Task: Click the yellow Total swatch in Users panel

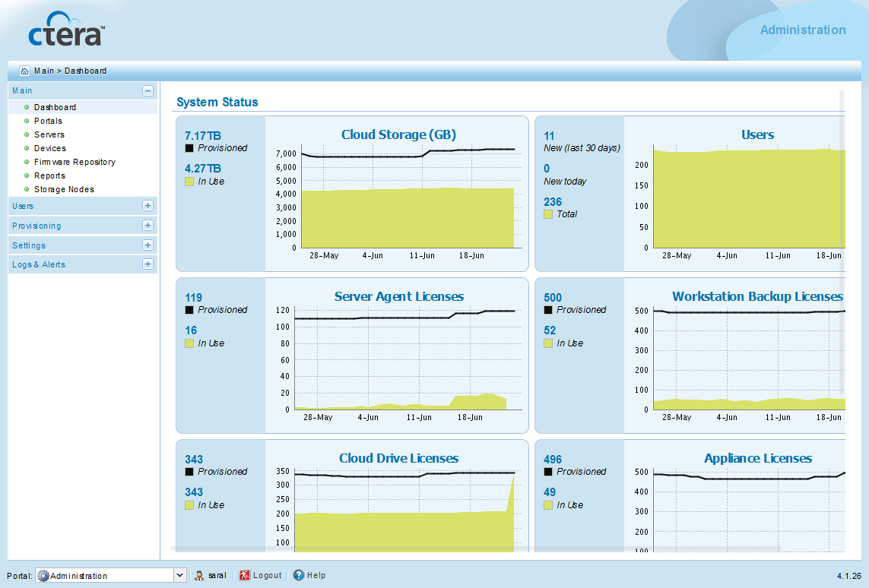Action: (548, 213)
